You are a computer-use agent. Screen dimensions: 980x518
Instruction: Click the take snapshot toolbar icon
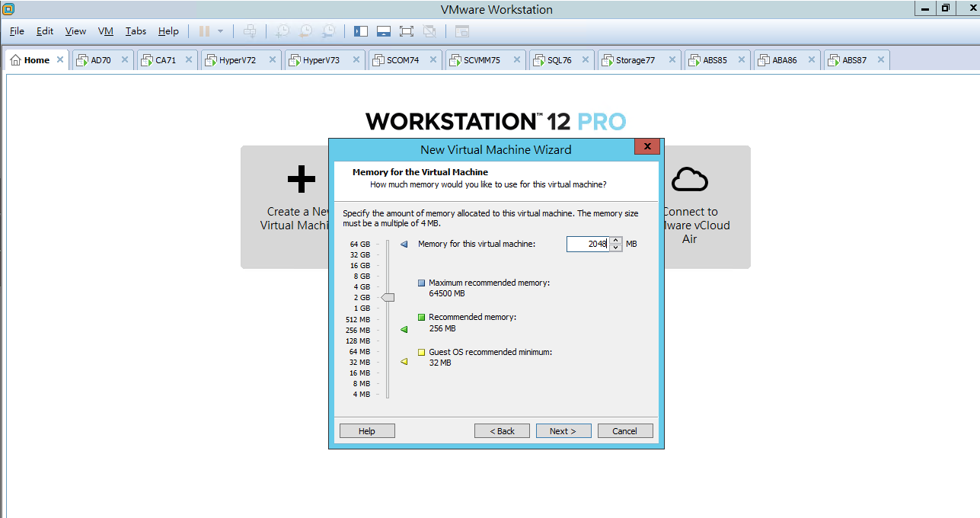pyautogui.click(x=282, y=31)
